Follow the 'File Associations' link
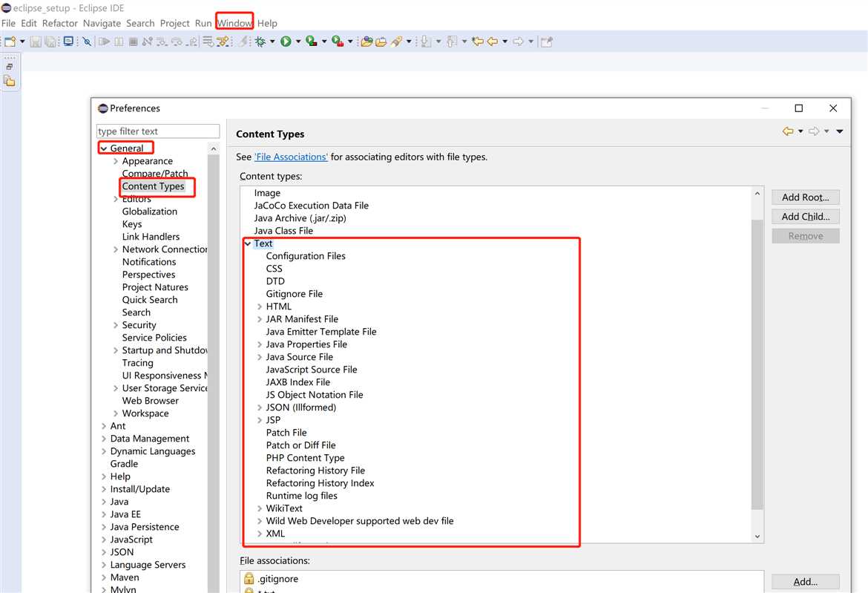Screen dimensions: 868x593 coord(291,157)
